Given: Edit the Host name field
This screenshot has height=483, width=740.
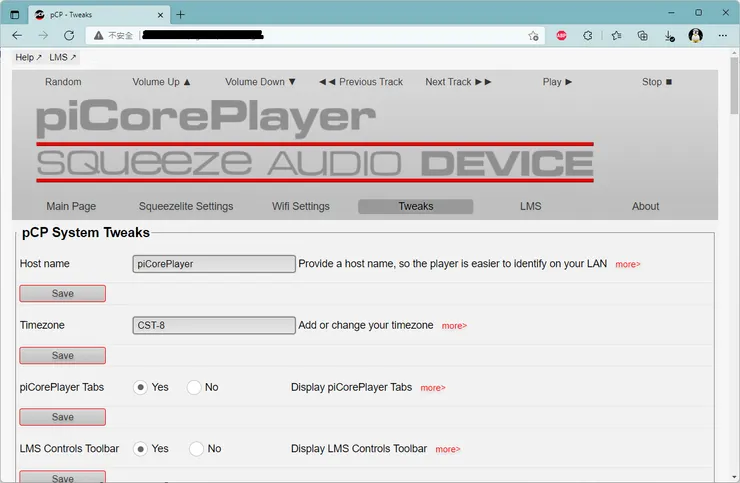Looking at the screenshot, I should (x=214, y=264).
